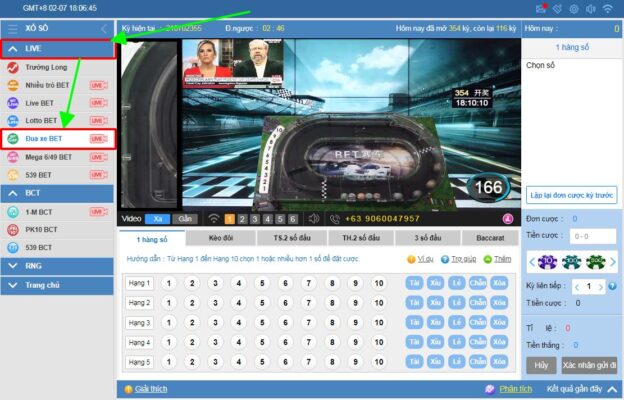
Task: Click Lặp lại đơn cược kỳ trước
Action: click(x=571, y=195)
